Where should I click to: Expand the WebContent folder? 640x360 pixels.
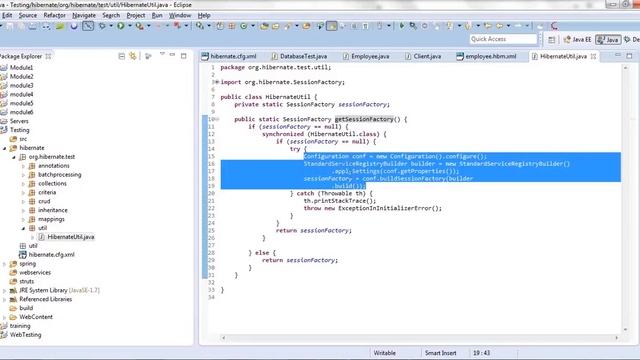[x=5, y=317]
